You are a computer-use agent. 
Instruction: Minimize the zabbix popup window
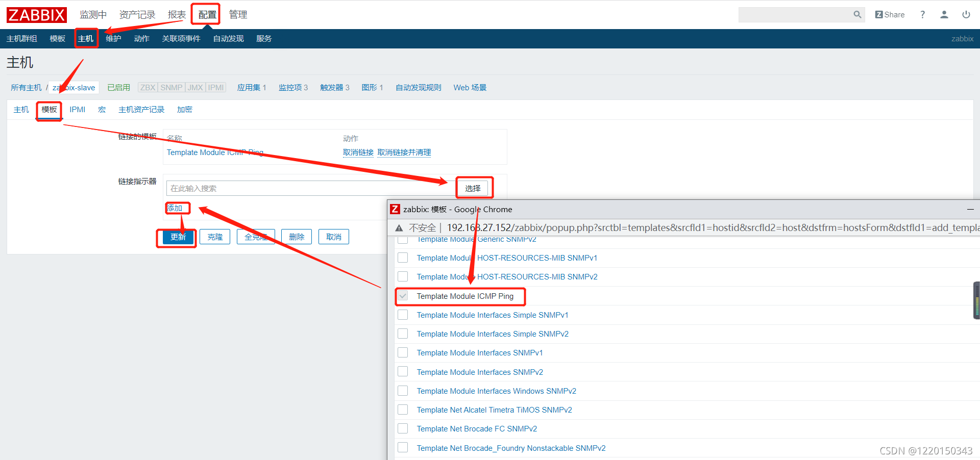click(x=970, y=209)
